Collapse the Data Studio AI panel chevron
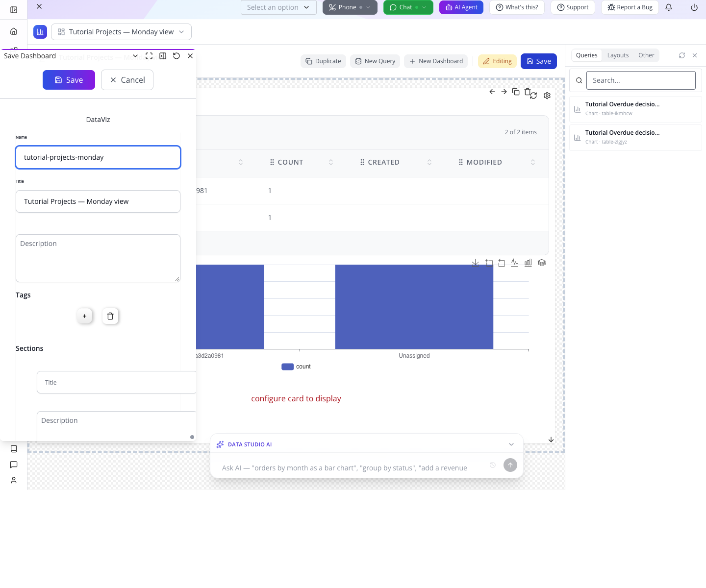Screen dimensions: 706x588 (x=511, y=444)
